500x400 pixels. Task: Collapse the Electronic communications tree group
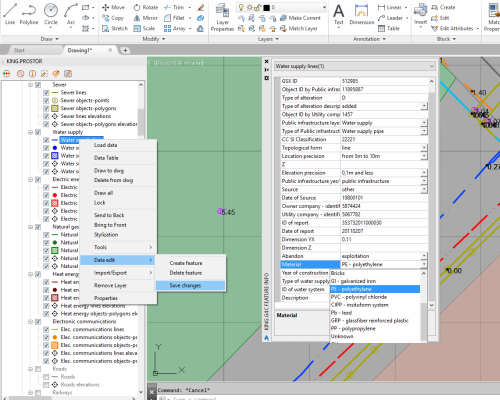[30, 322]
